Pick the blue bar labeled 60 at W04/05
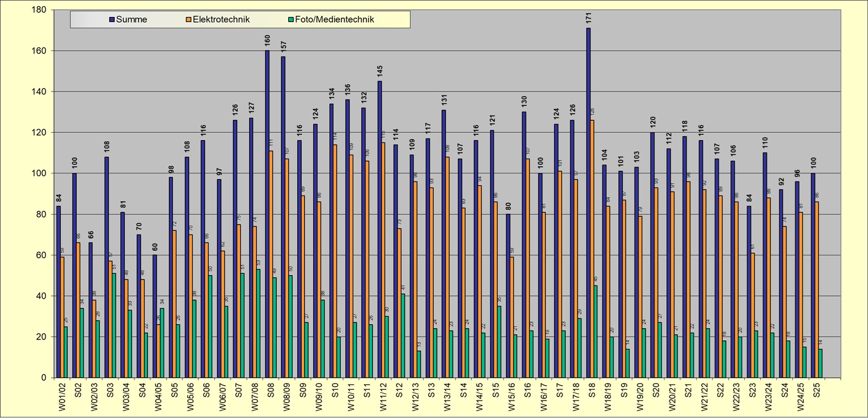This screenshot has height=418, width=868. pos(155,316)
